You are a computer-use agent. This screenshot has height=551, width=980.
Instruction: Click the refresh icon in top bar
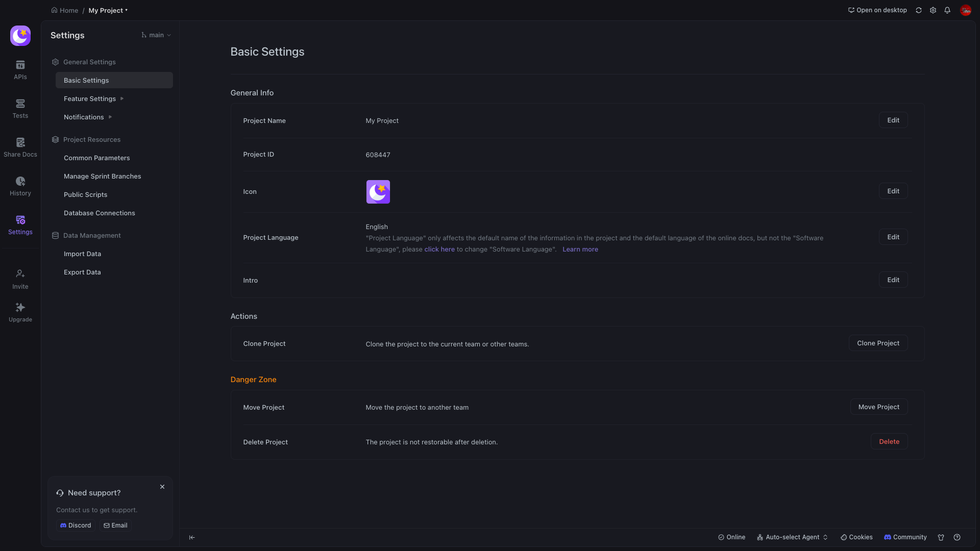(919, 10)
